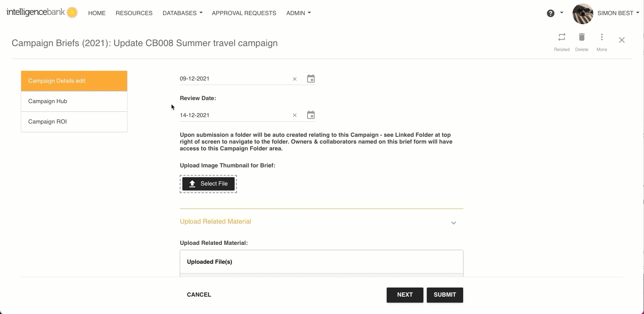
Task: Click the help question mark icon
Action: (x=551, y=13)
